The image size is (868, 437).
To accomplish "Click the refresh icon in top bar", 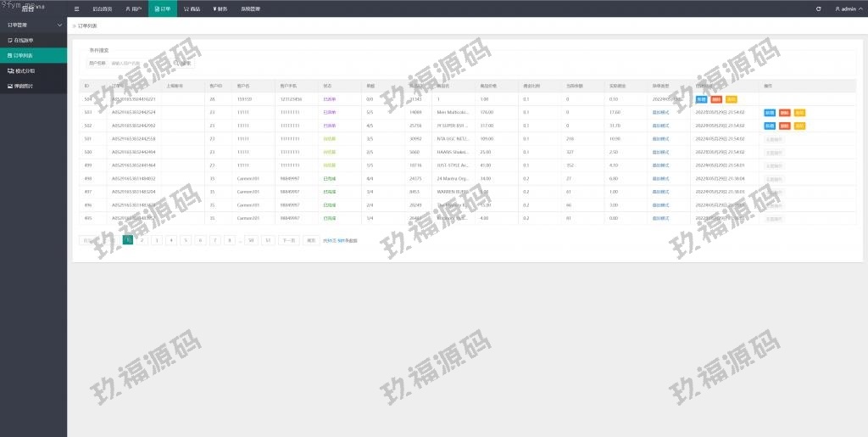I will coord(818,8).
